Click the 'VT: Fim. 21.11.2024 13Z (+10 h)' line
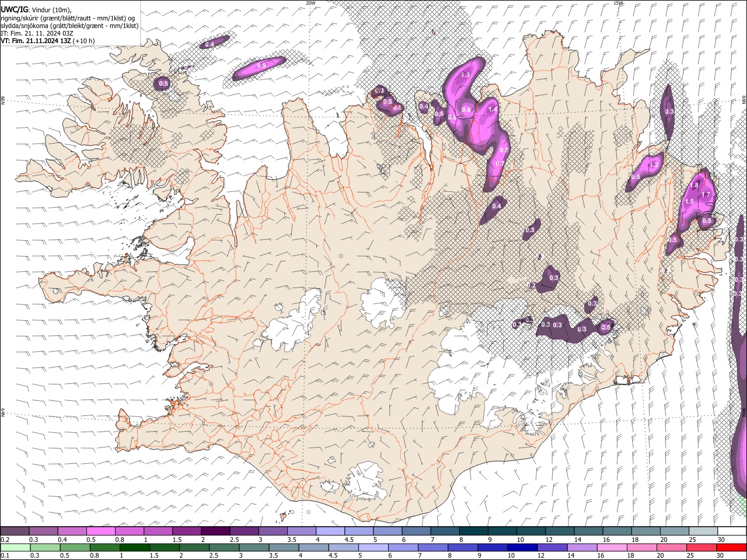 pyautogui.click(x=48, y=41)
